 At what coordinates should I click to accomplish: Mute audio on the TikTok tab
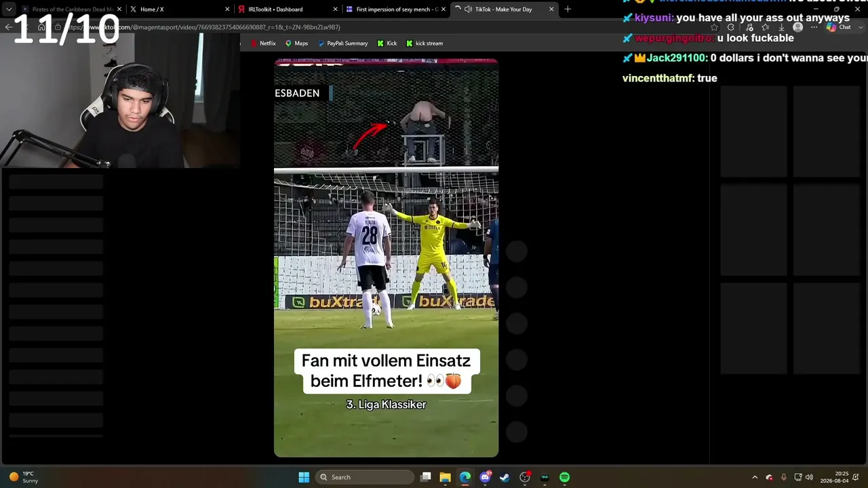(469, 9)
